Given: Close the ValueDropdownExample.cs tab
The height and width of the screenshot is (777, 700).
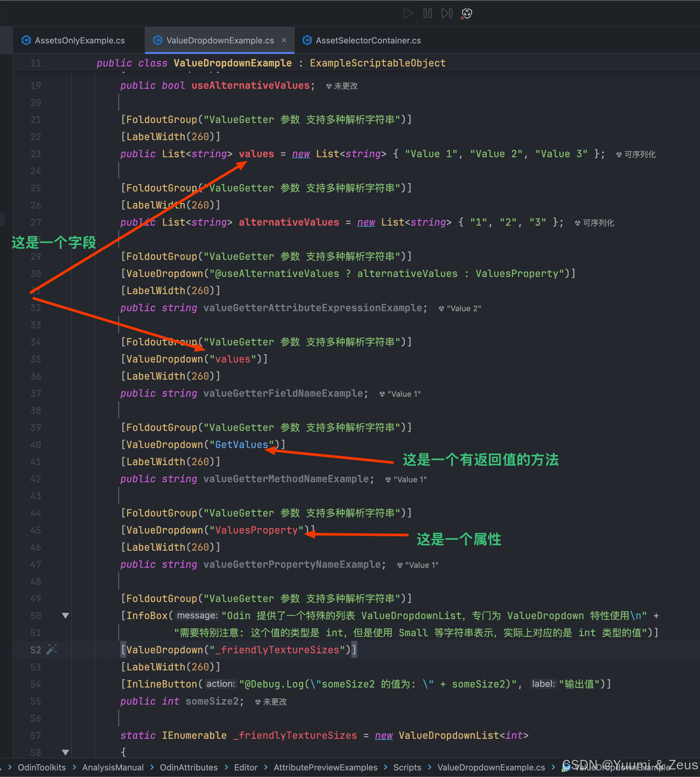Looking at the screenshot, I should click(284, 40).
